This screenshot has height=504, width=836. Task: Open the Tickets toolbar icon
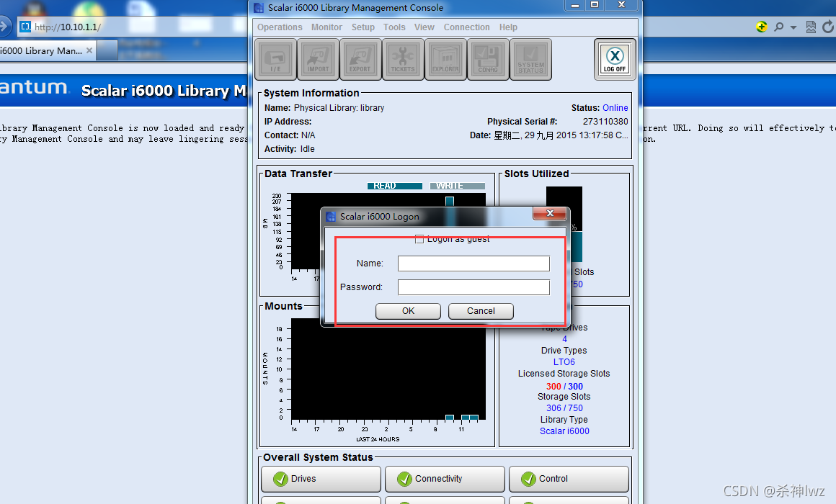(403, 59)
